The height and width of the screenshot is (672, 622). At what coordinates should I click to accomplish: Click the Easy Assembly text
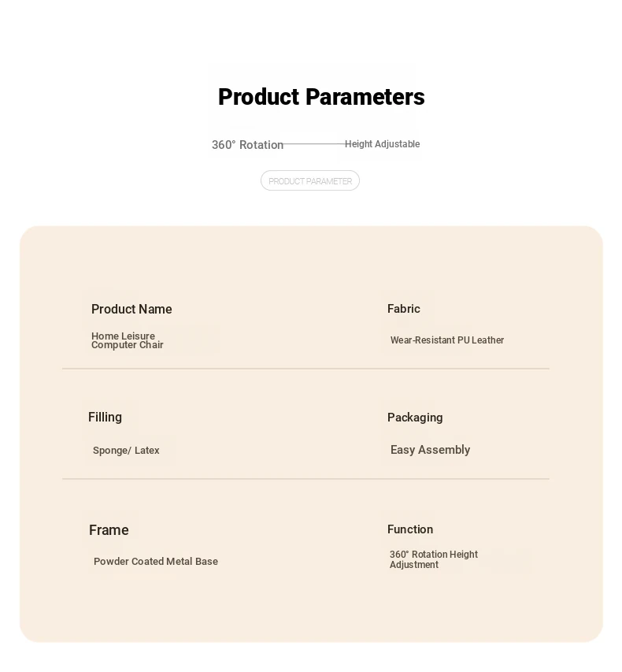click(x=430, y=450)
